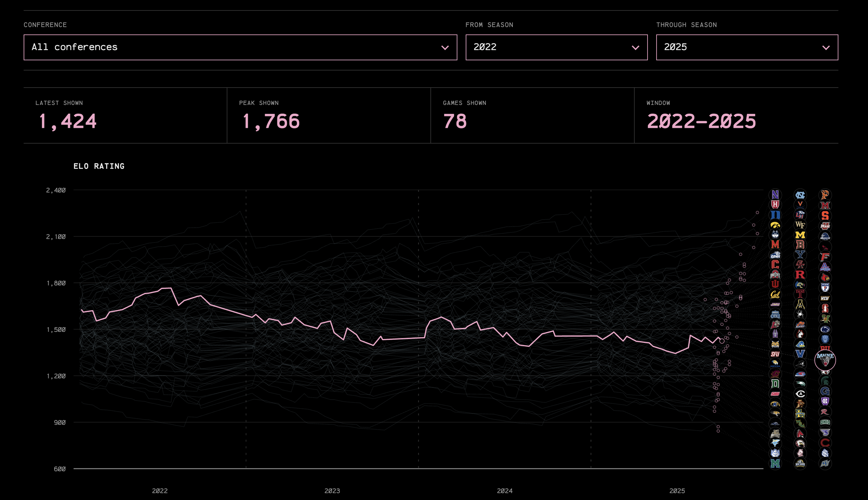Select the Virginia V sabres logo

pos(800,205)
